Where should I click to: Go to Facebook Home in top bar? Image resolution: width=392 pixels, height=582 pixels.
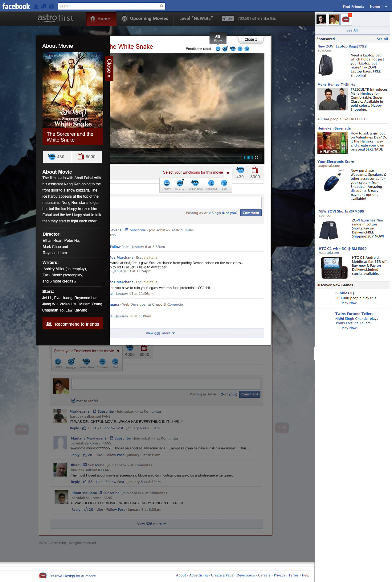pos(375,6)
